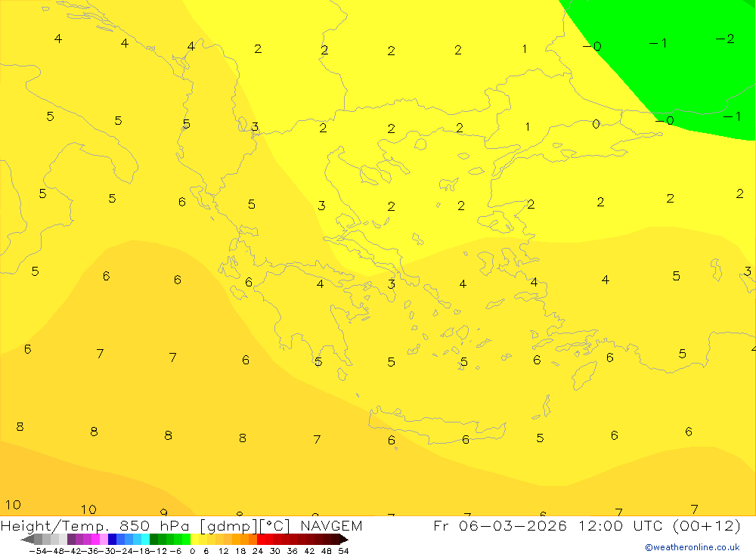Click the gray left arrow end of color scale
The width and height of the screenshot is (756, 554).
tap(27, 540)
